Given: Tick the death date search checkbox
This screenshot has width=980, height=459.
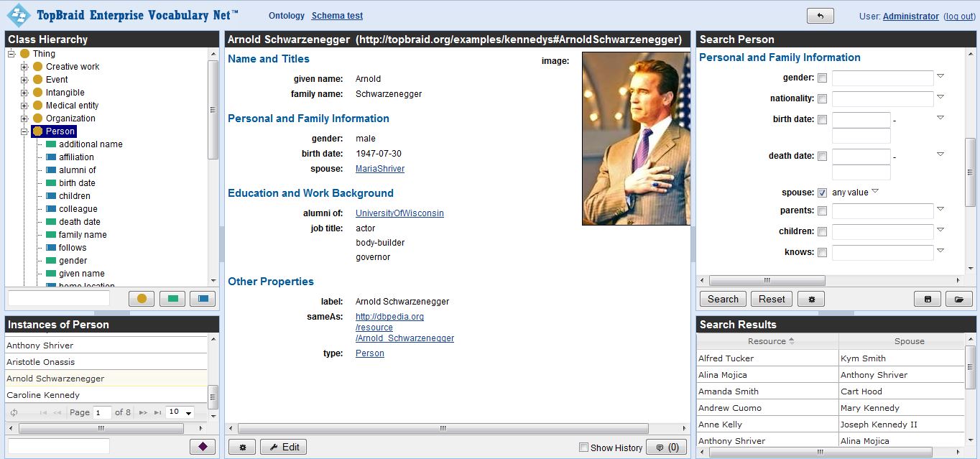Looking at the screenshot, I should (822, 156).
